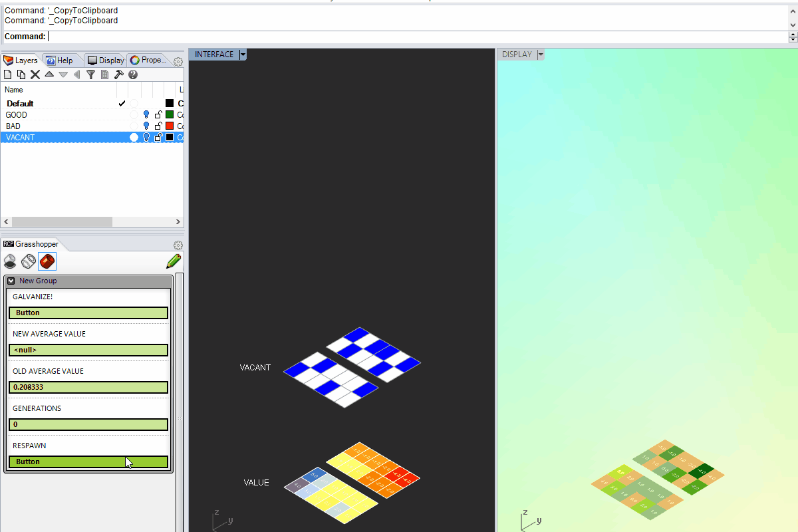Screen dimensions: 798x532
Task: Open the layer filter funnel icon
Action: pyautogui.click(x=91, y=74)
